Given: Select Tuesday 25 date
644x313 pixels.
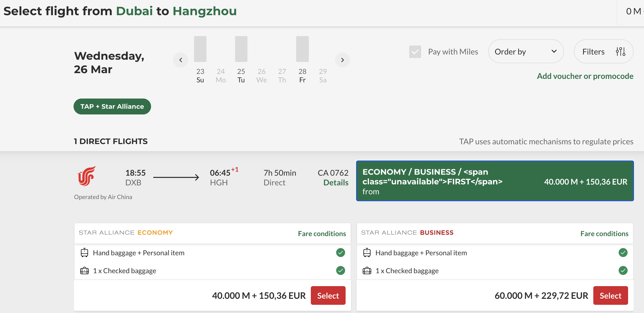Looking at the screenshot, I should pyautogui.click(x=241, y=76).
